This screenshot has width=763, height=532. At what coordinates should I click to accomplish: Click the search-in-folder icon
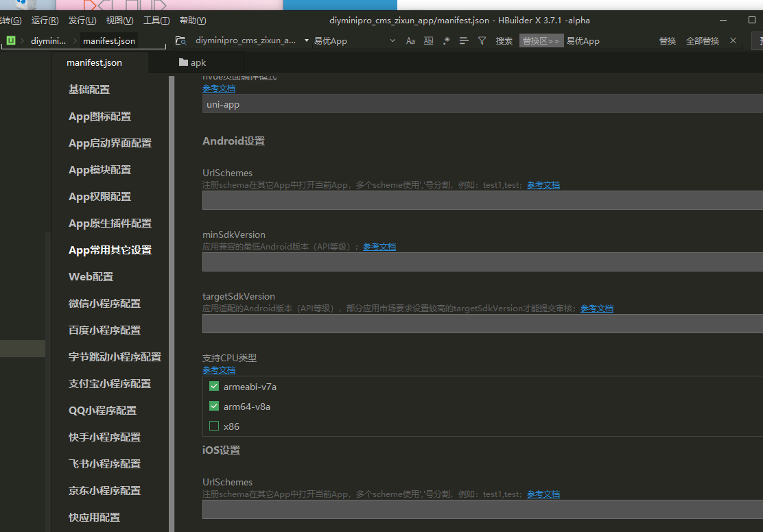click(180, 40)
